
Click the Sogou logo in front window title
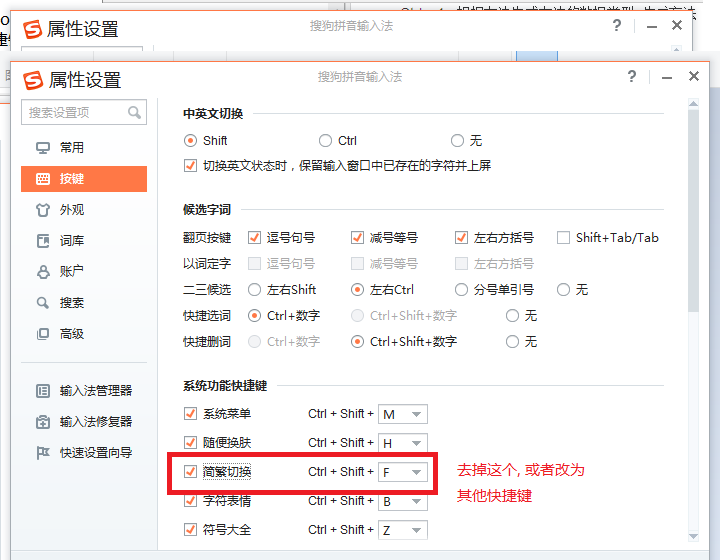tap(33, 80)
